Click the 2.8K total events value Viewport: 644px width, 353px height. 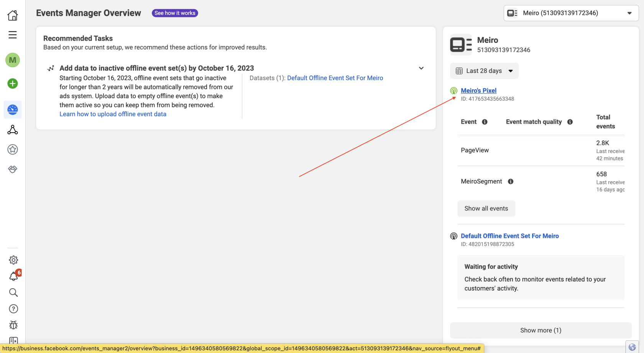603,143
